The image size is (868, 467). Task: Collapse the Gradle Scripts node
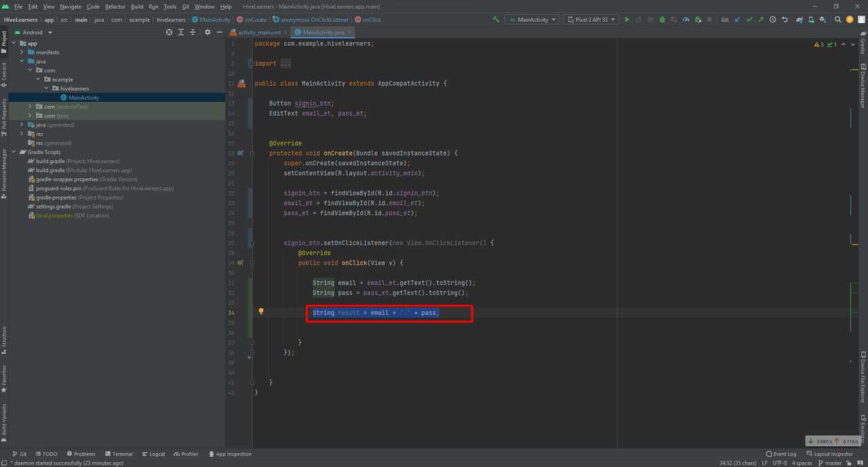(14, 152)
